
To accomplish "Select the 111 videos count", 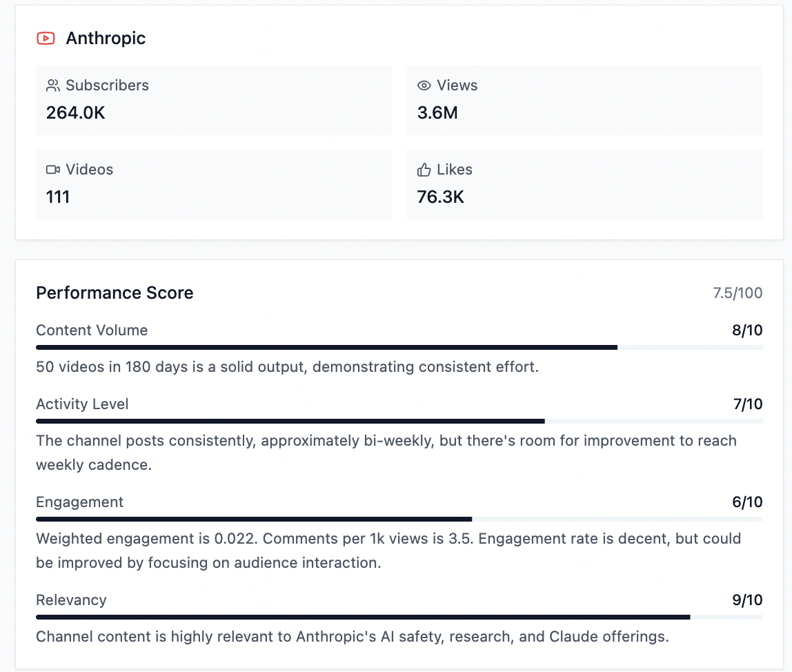I will (x=58, y=197).
